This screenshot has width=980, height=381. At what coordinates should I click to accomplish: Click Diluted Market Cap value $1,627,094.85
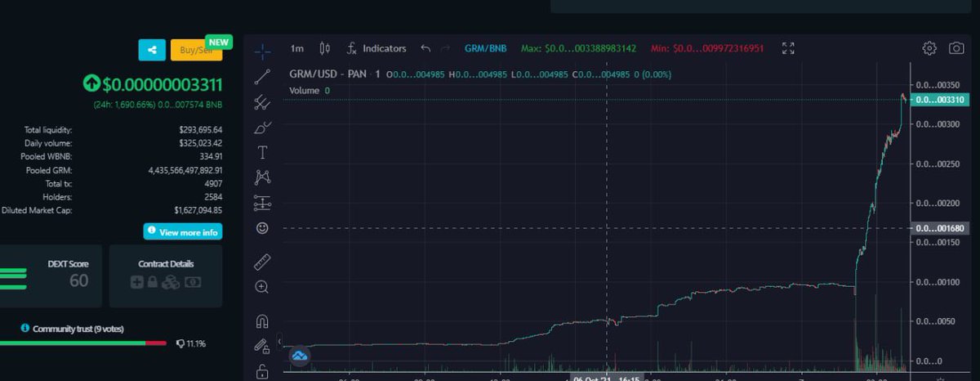tap(198, 210)
